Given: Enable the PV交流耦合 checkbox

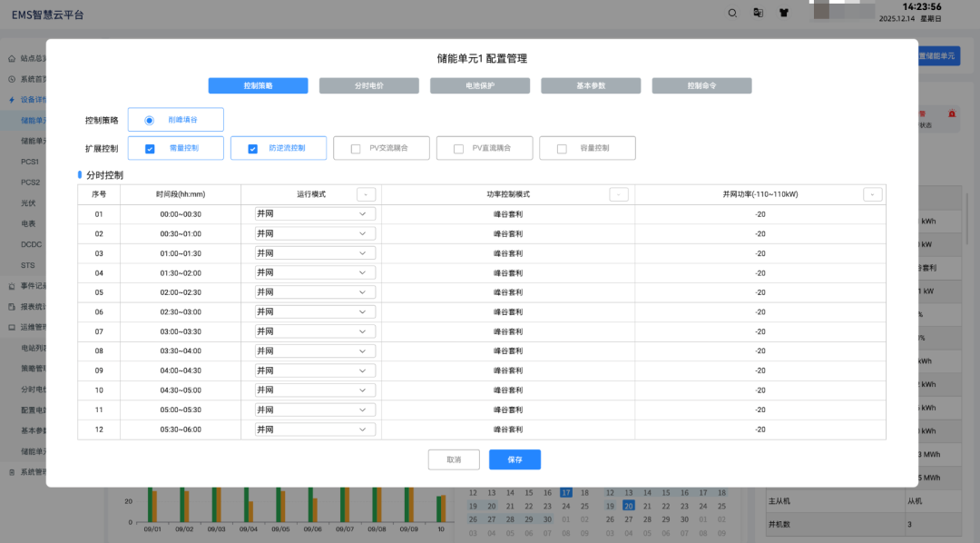Looking at the screenshot, I should click(x=356, y=148).
